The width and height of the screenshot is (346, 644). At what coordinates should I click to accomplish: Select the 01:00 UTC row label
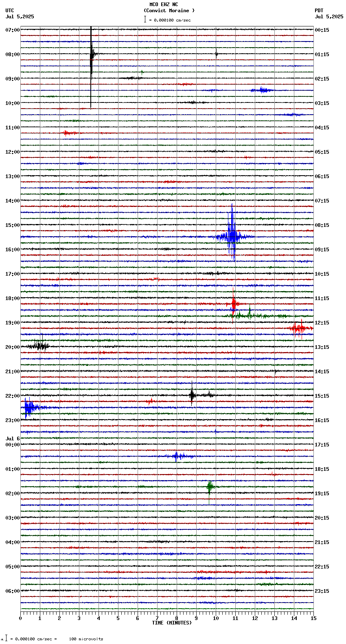[x=13, y=469]
